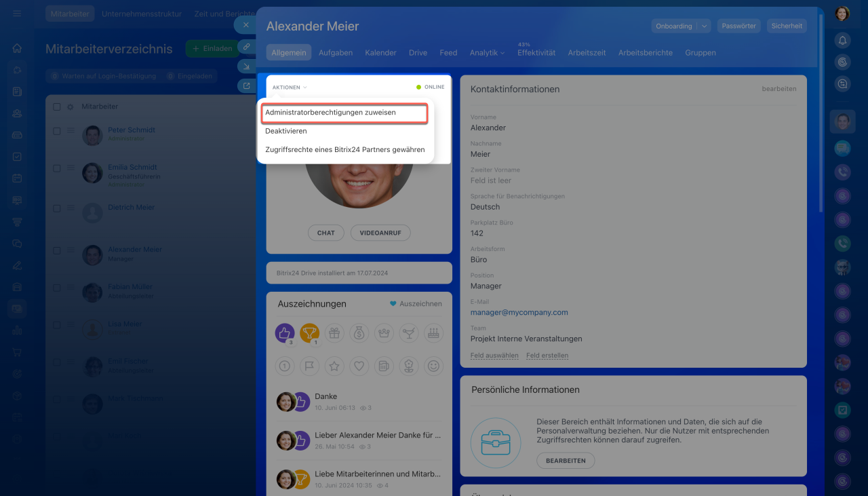This screenshot has height=496, width=868.
Task: Open the shopping cart icon in left sidebar
Action: click(17, 352)
